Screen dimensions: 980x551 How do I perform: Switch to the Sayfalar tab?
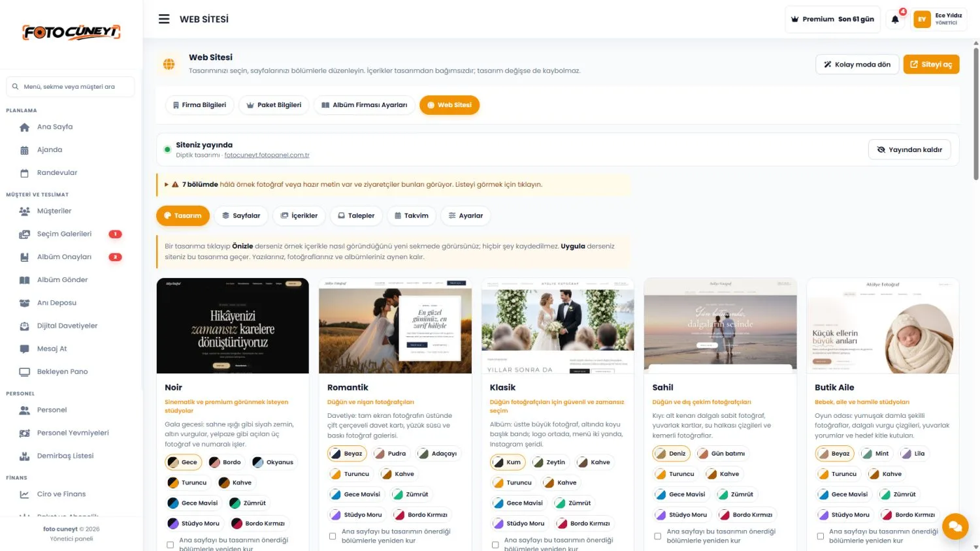pos(241,215)
